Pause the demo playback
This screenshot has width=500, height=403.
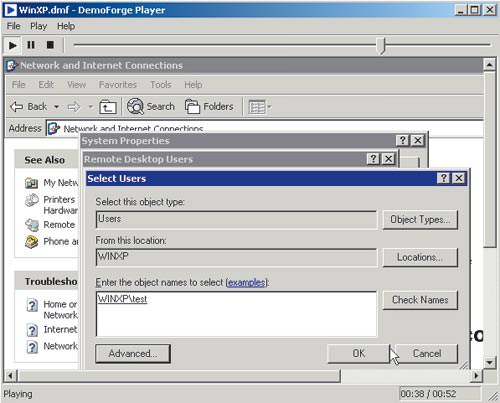coord(31,45)
